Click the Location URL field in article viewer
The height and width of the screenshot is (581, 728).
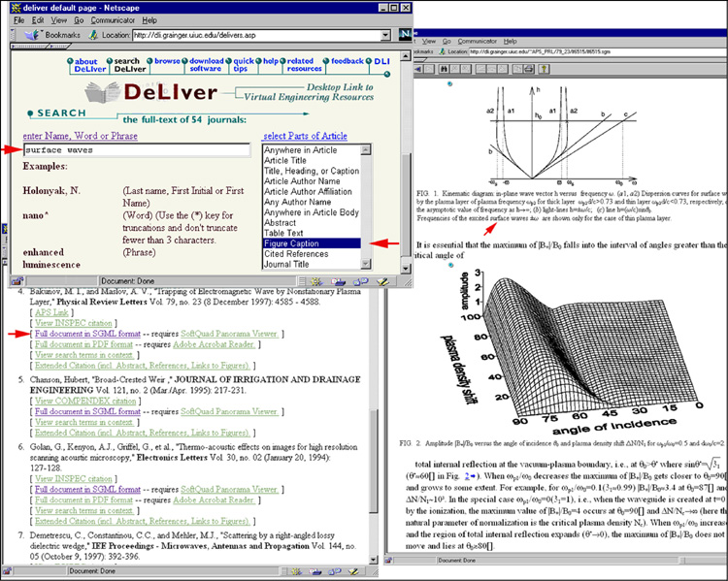[x=598, y=51]
